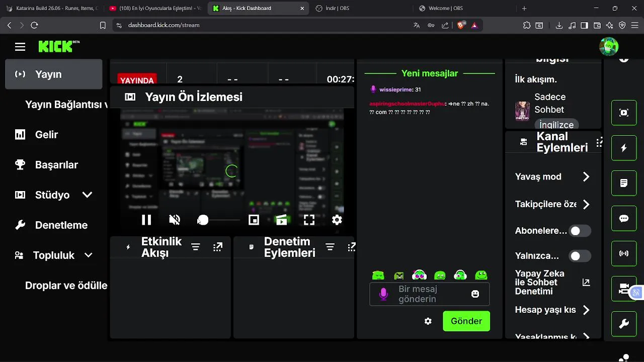This screenshot has width=644, height=362.
Task: Send the green emote wearing headphones
Action: [460, 275]
